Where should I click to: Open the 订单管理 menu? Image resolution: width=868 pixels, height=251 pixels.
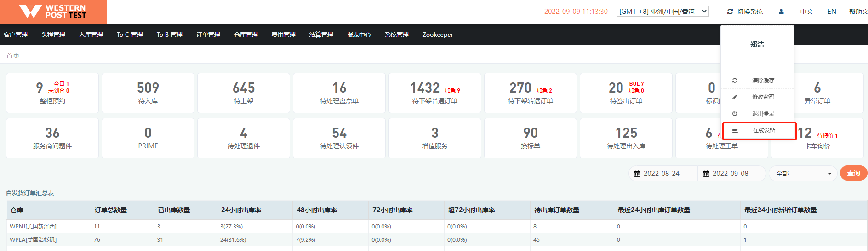click(x=208, y=35)
